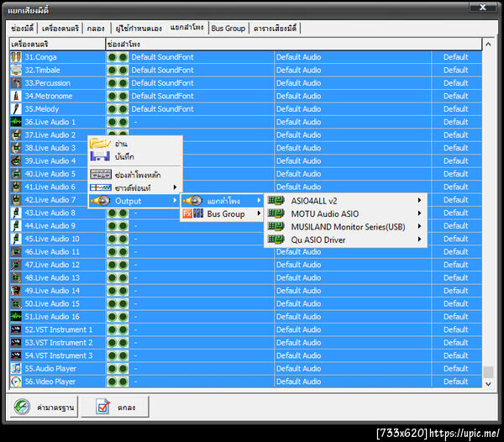Click the Live Audio 16 waveform icon

pos(16,317)
